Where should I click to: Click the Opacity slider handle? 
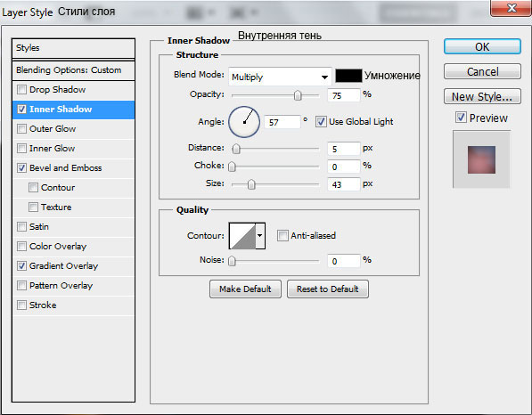click(x=298, y=95)
